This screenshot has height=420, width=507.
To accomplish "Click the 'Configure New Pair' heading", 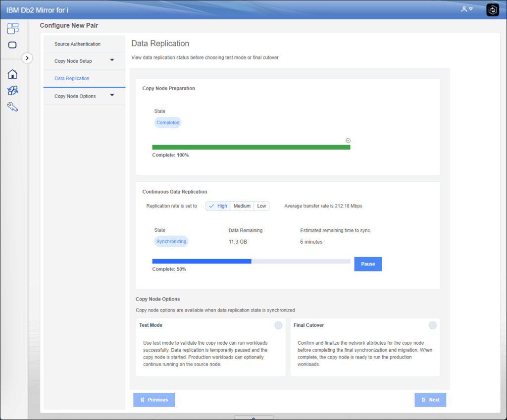I will click(69, 25).
